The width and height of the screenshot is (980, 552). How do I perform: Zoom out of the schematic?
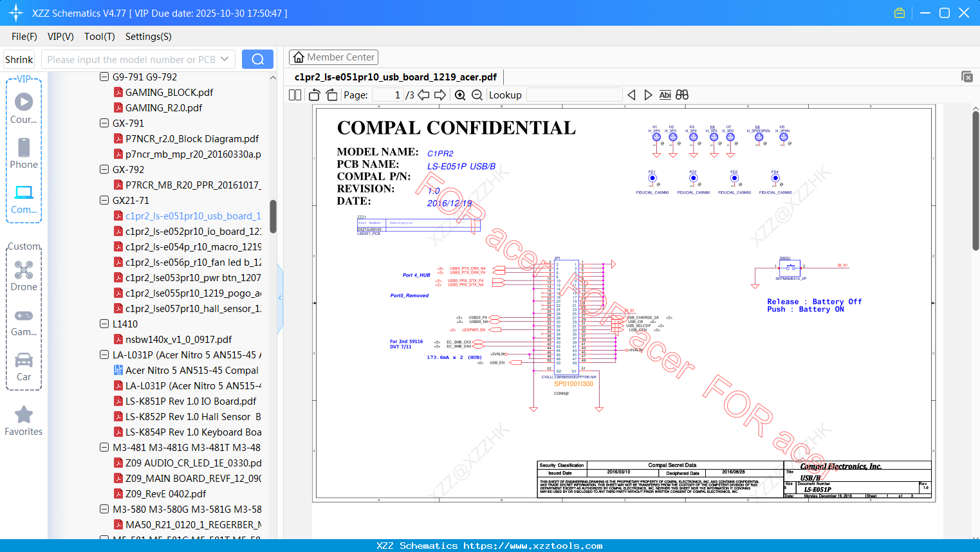477,95
